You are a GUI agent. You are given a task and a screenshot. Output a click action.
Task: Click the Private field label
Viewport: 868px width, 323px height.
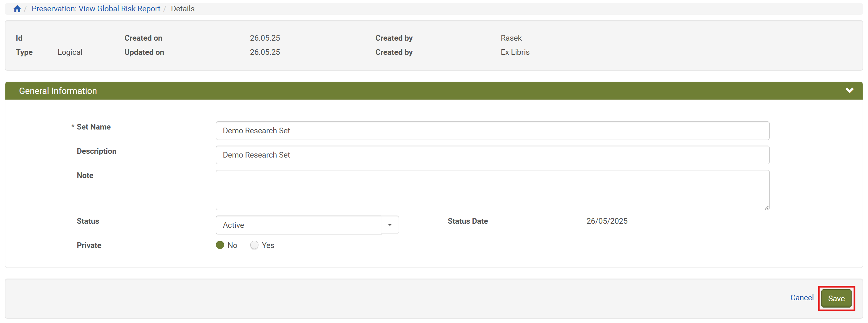point(89,245)
